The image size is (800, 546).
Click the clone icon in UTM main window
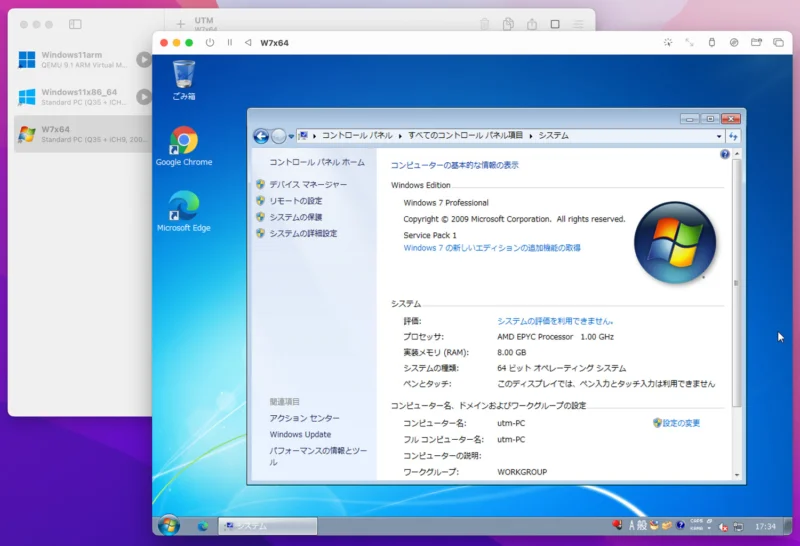508,24
